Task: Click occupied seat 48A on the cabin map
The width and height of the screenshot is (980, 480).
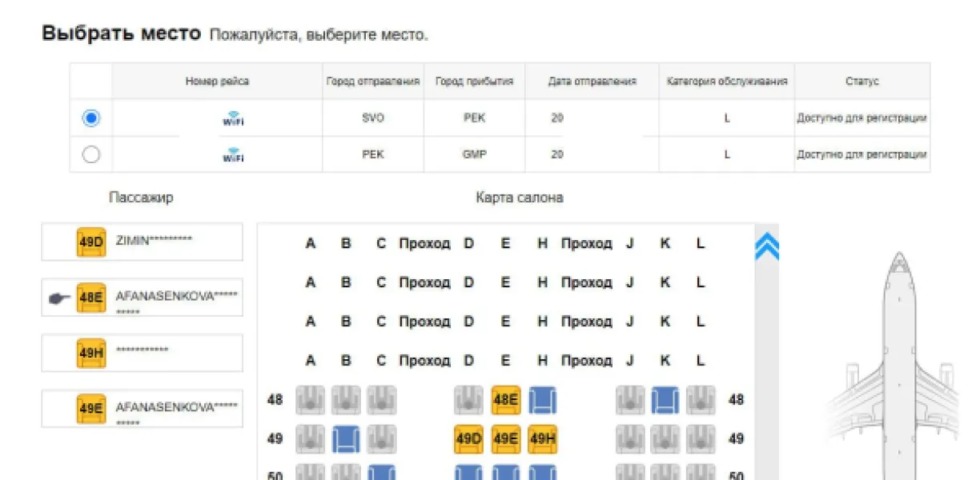Action: coord(310,400)
